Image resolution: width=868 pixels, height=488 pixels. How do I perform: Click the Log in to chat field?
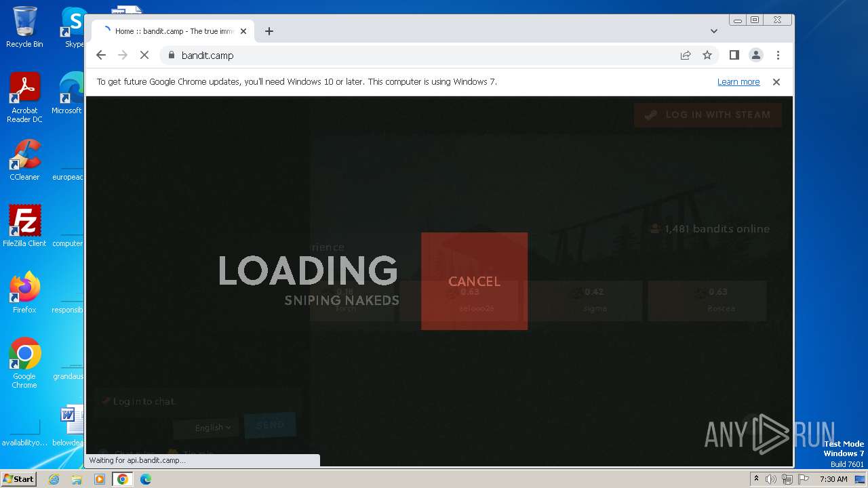[x=197, y=401]
